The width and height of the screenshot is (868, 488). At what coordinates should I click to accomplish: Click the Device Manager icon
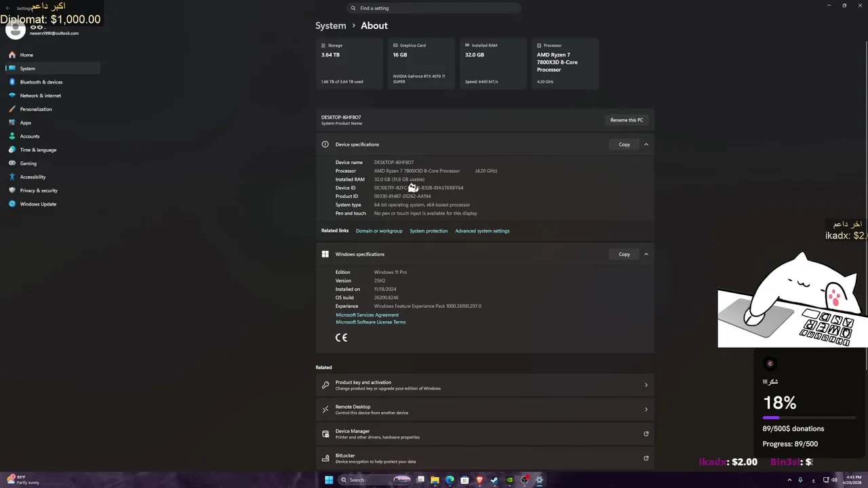325,434
